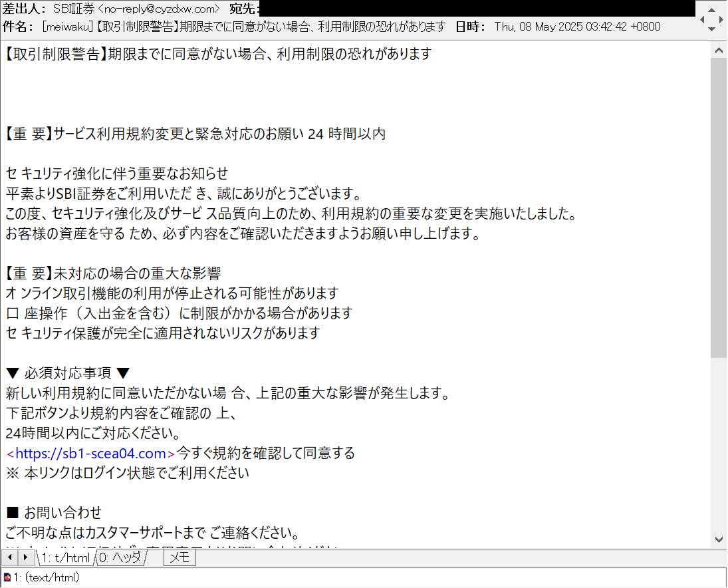The width and height of the screenshot is (728, 588).
Task: Click the text/html part icon in status bar
Action: click(7, 576)
